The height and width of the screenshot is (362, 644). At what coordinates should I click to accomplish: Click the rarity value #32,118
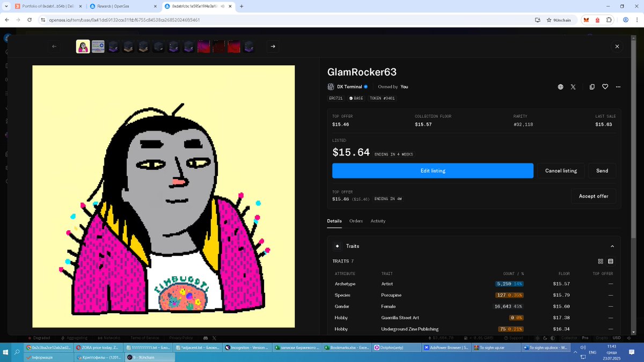[x=523, y=124]
